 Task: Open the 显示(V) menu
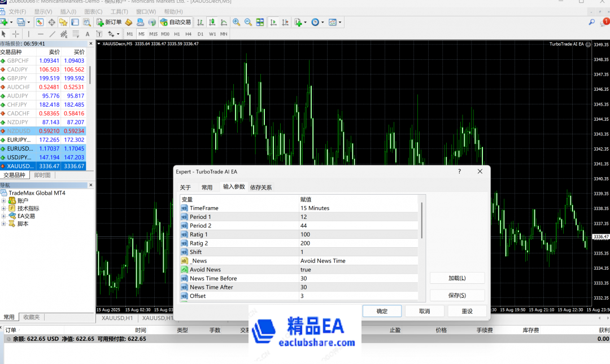(43, 12)
